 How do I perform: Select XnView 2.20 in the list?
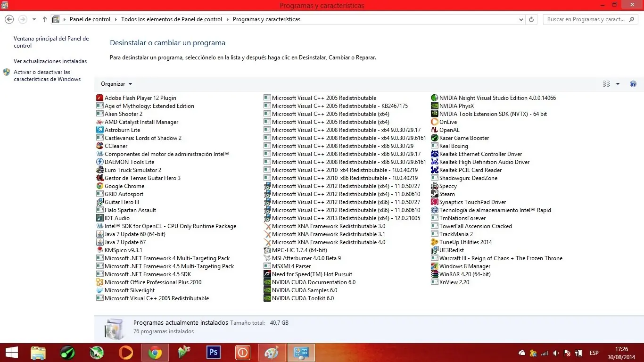click(450, 282)
